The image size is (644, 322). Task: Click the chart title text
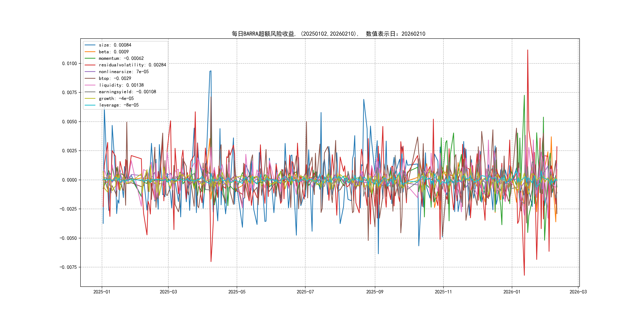tap(328, 34)
